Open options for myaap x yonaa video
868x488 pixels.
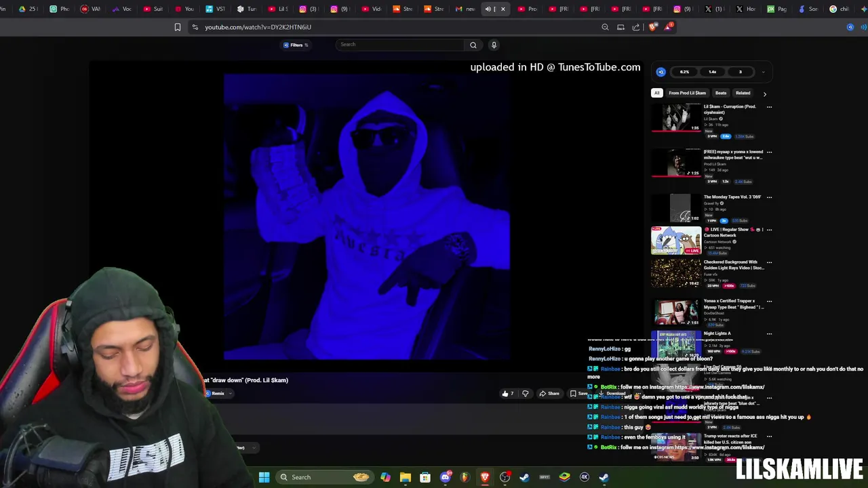769,152
